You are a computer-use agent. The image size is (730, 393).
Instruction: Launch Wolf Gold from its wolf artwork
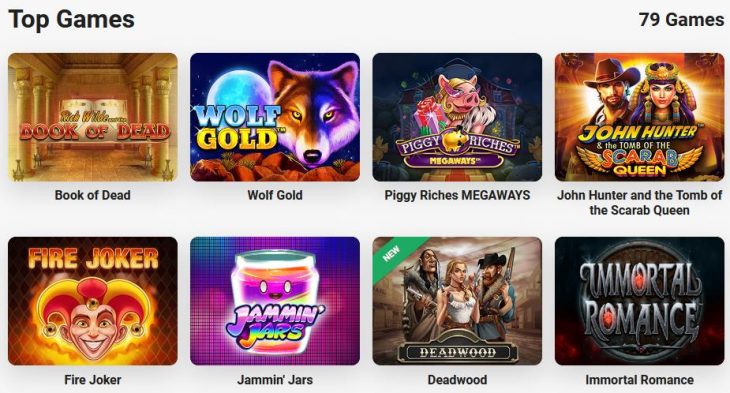(x=275, y=117)
